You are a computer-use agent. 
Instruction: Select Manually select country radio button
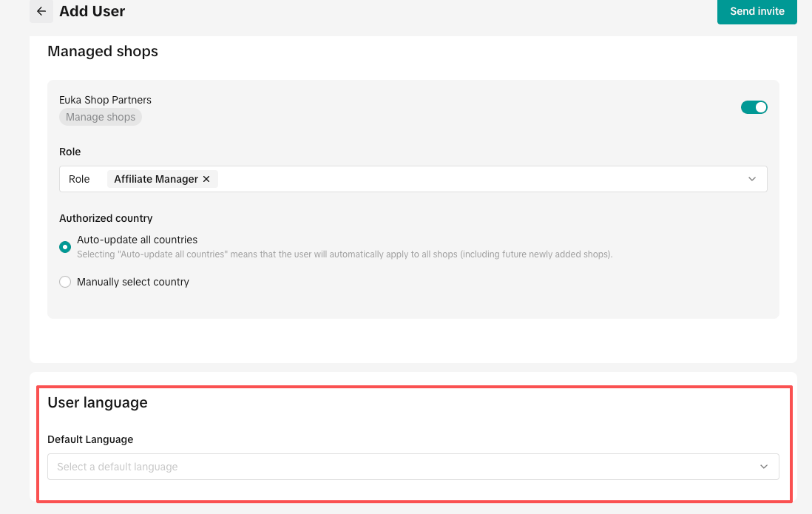tap(65, 282)
